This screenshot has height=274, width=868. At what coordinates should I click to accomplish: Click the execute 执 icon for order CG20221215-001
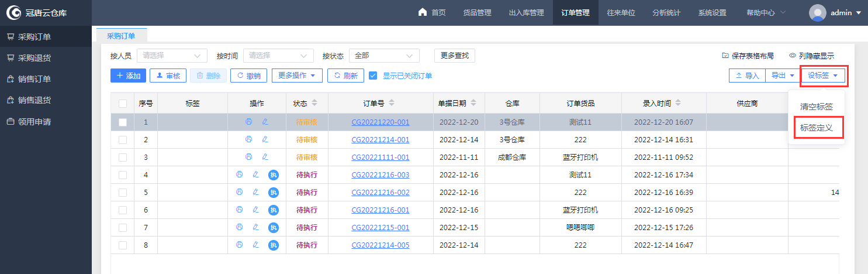click(273, 227)
